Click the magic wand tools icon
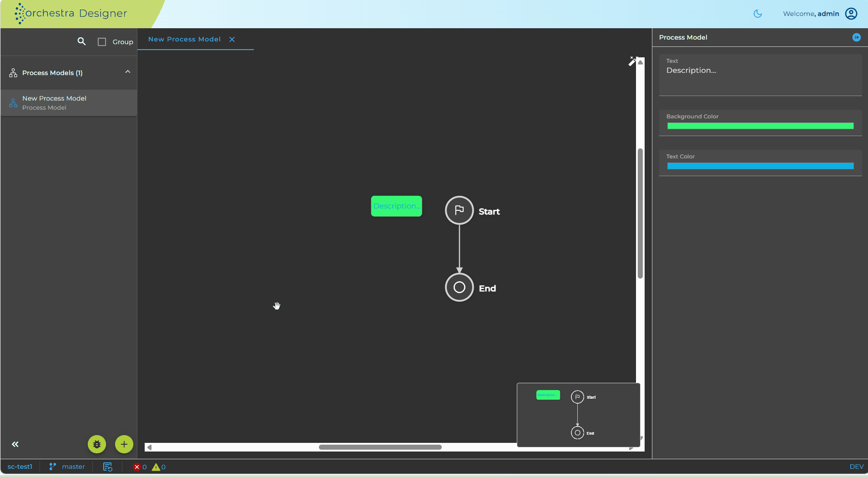The width and height of the screenshot is (868, 477). coord(632,61)
